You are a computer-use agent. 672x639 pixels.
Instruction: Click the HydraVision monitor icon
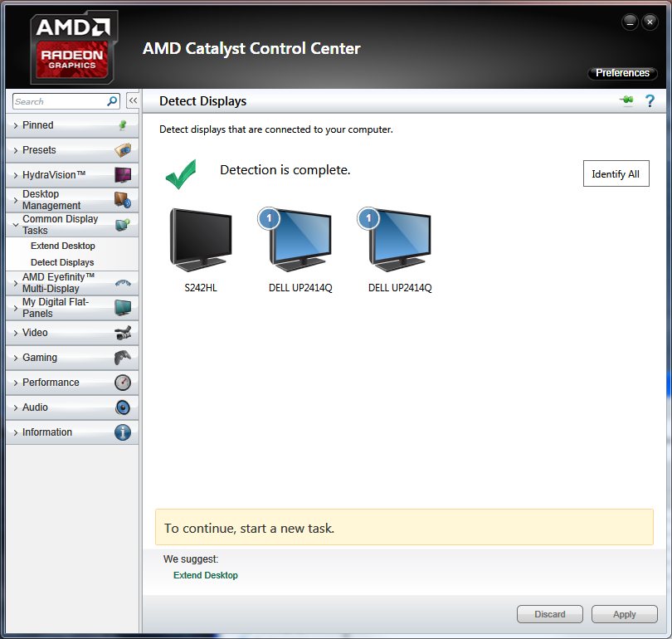[123, 175]
